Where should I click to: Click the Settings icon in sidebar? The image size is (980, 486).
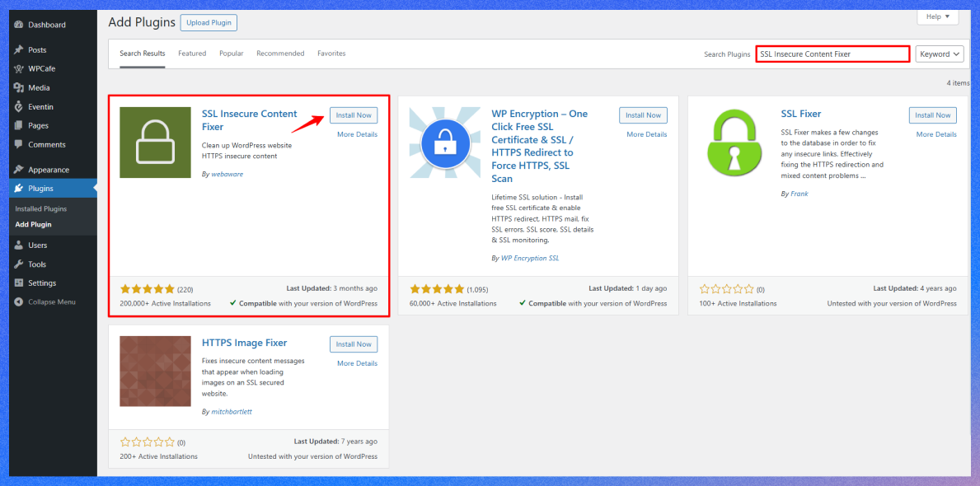pos(19,283)
